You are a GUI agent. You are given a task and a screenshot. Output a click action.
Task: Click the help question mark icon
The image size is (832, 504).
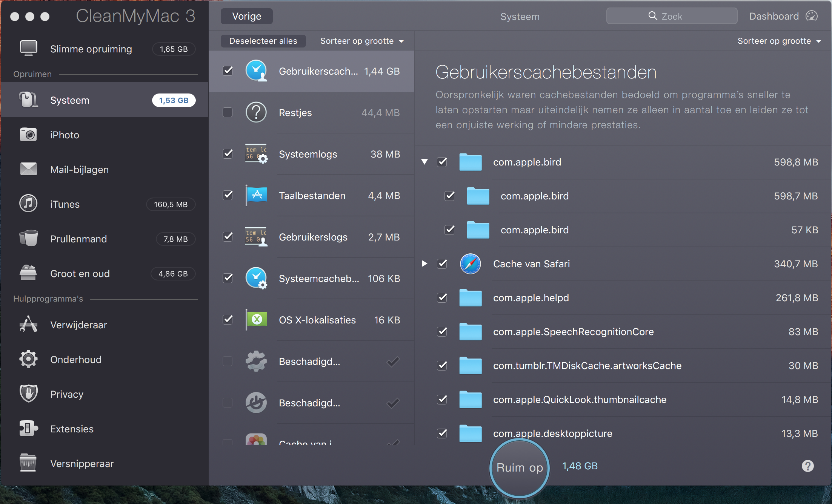tap(807, 466)
